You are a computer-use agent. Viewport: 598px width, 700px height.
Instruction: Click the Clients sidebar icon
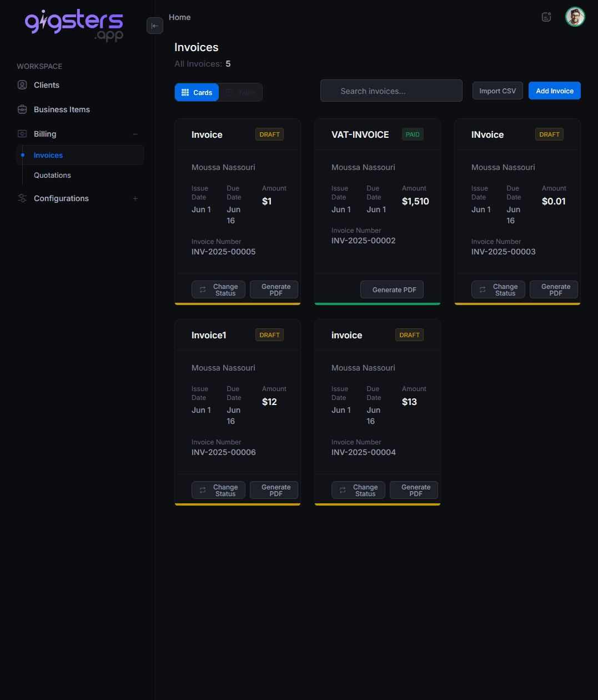22,85
